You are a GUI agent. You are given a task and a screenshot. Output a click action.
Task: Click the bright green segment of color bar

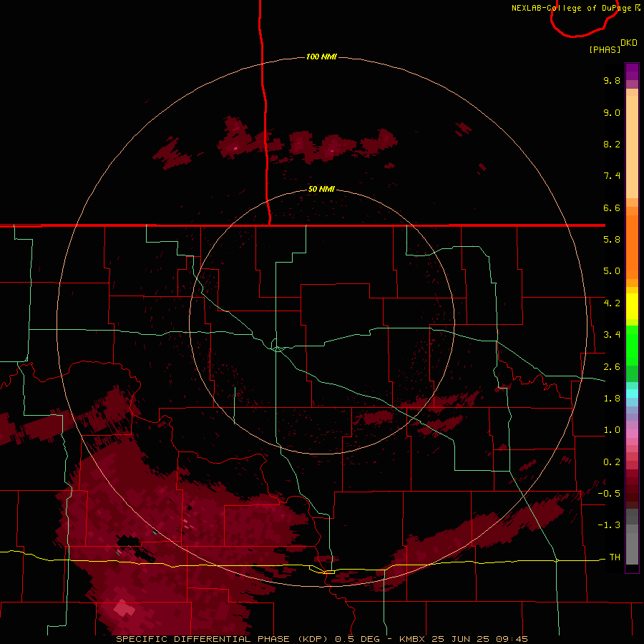pos(632,346)
